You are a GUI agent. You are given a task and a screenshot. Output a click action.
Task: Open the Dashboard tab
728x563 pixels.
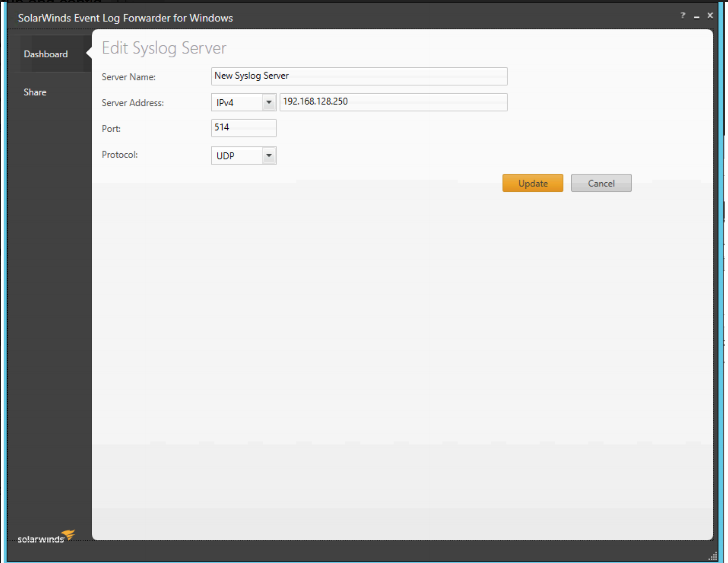46,54
